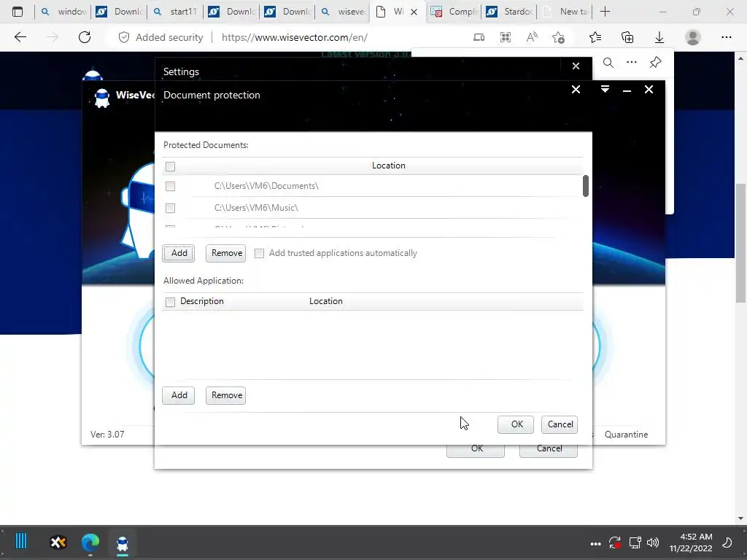Switch to the 'Comple' browser tab

(455, 12)
